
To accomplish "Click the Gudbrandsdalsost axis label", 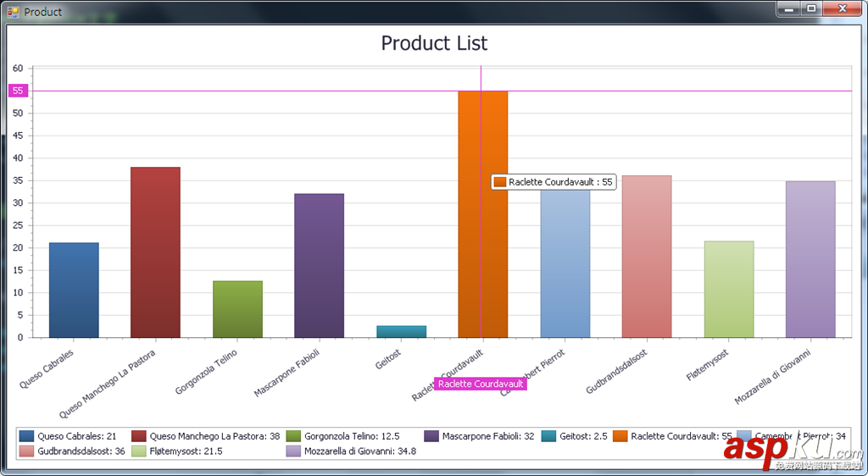I will point(616,372).
